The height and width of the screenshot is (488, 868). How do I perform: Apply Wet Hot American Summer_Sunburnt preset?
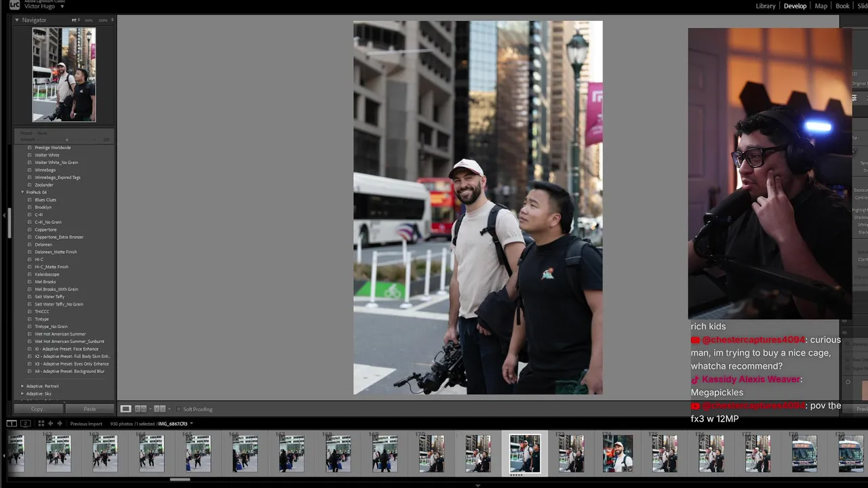[69, 342]
